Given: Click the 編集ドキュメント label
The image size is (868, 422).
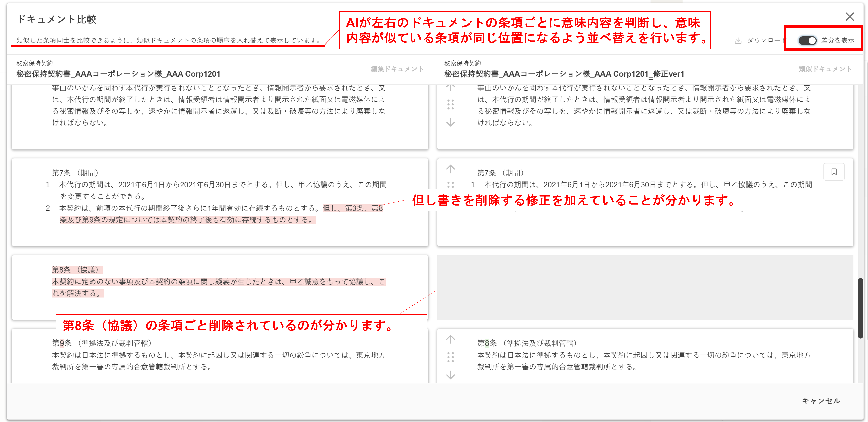Looking at the screenshot, I should pyautogui.click(x=397, y=69).
